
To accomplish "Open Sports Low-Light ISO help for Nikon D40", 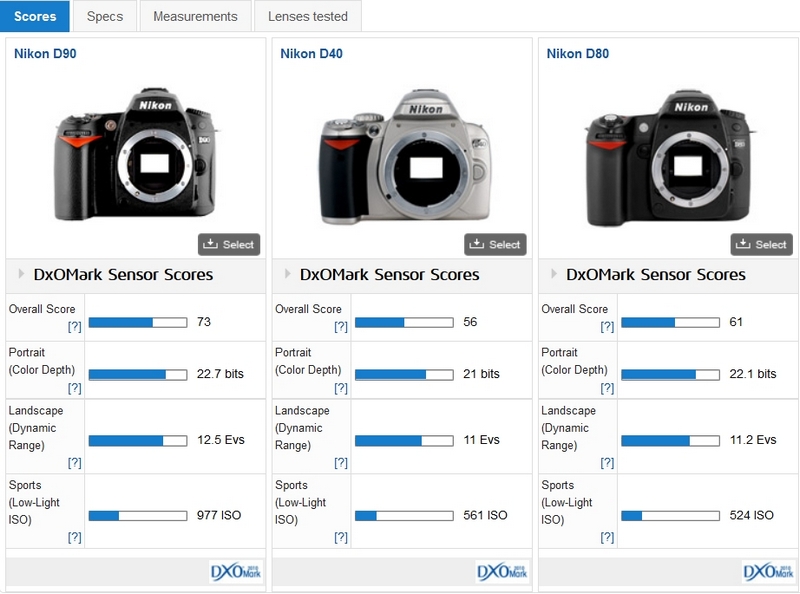I will pyautogui.click(x=341, y=537).
